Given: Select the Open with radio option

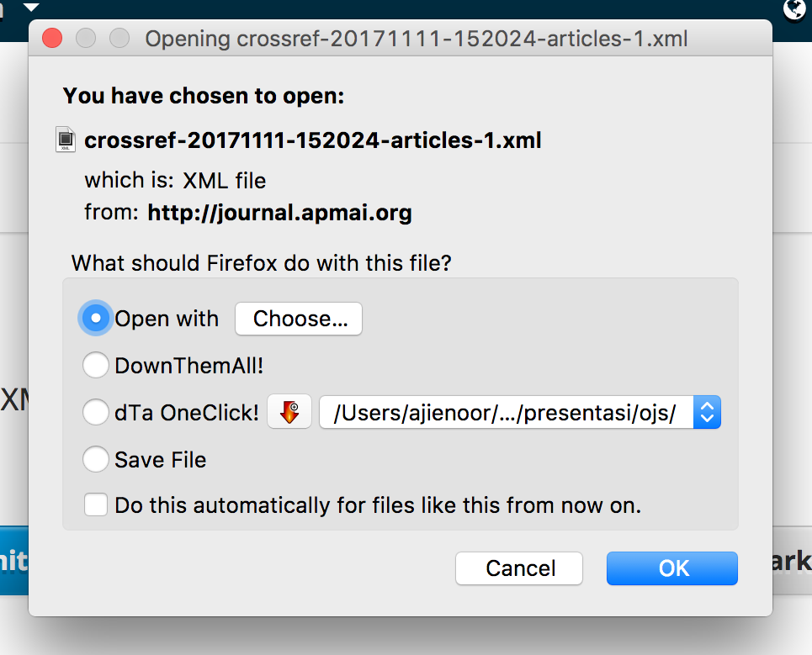Looking at the screenshot, I should coord(95,319).
